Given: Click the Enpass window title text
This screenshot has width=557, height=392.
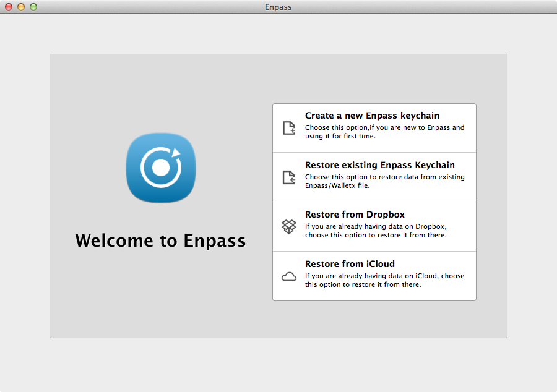Looking at the screenshot, I should pyautogui.click(x=278, y=7).
